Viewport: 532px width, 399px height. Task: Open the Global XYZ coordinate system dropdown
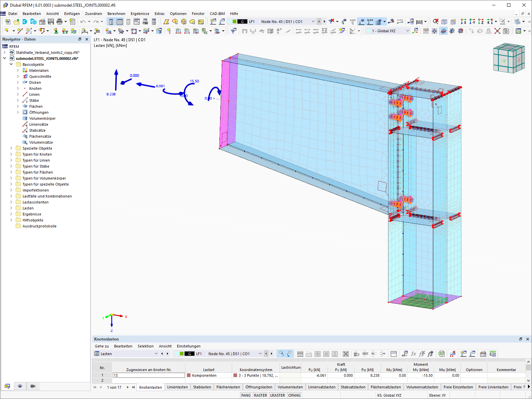click(x=408, y=31)
